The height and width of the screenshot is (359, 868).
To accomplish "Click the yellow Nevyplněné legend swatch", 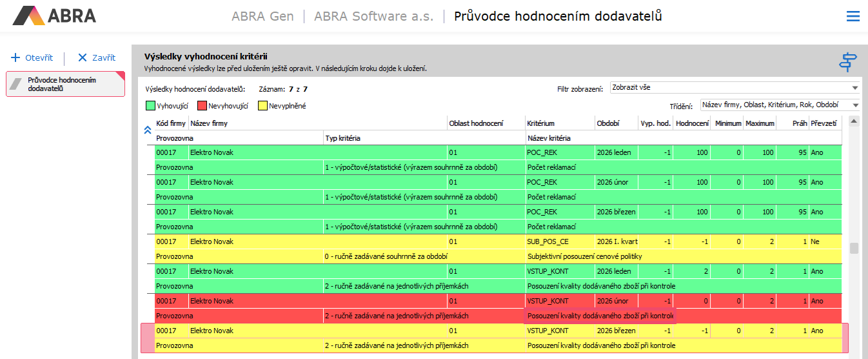I will coord(262,105).
